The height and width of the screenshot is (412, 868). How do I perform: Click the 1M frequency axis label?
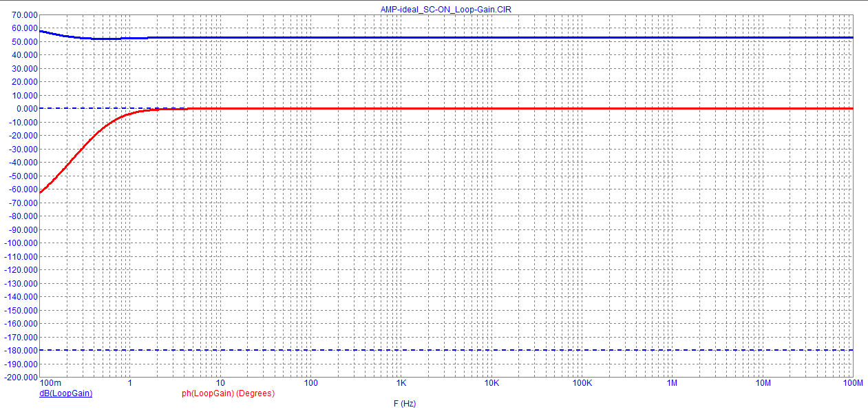[672, 382]
